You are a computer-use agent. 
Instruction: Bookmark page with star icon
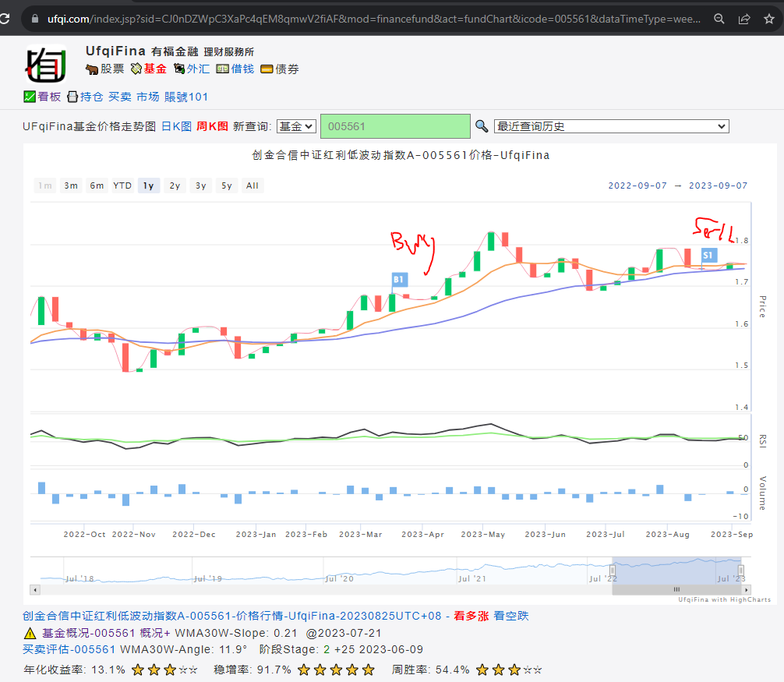[768, 18]
